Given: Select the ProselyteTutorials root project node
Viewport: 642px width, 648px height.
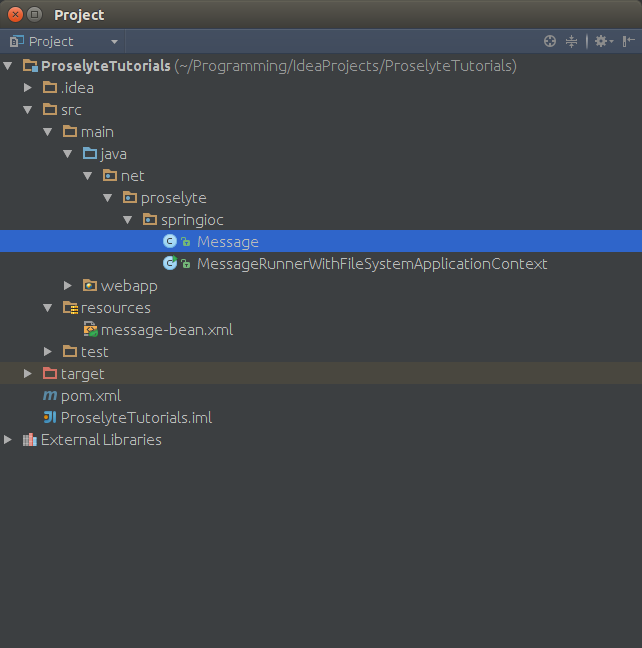Looking at the screenshot, I should 105,66.
